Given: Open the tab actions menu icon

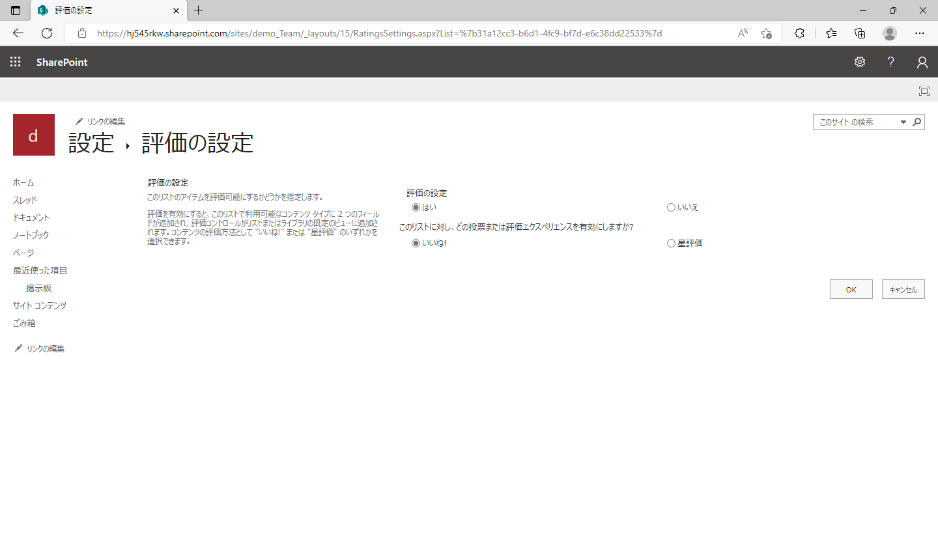Looking at the screenshot, I should (x=16, y=10).
